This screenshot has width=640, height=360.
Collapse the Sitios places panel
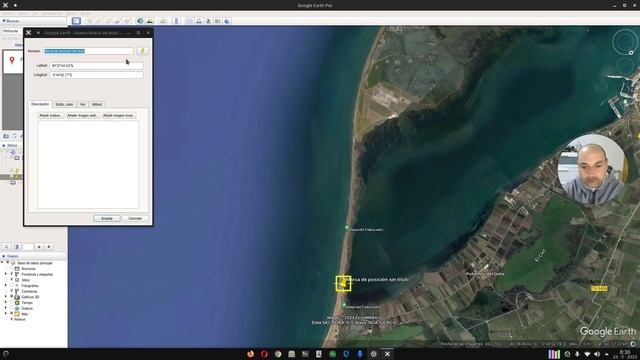tap(4, 145)
